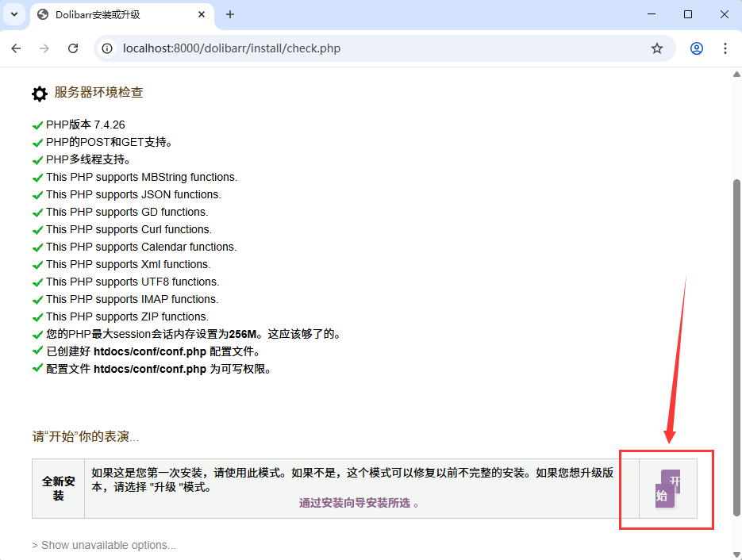742x560 pixels.
Task: Close the Dolibarr安装或升级 tab
Action: [x=201, y=14]
